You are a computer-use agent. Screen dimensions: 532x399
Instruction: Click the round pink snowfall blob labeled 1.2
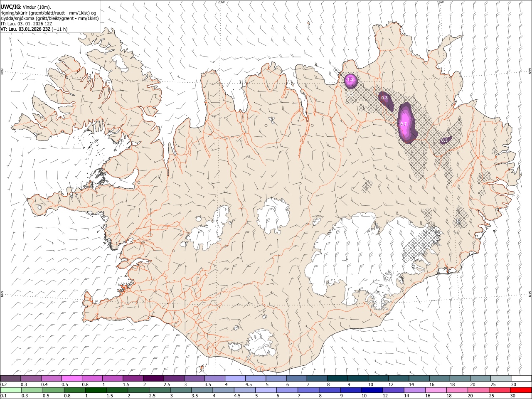351,80
